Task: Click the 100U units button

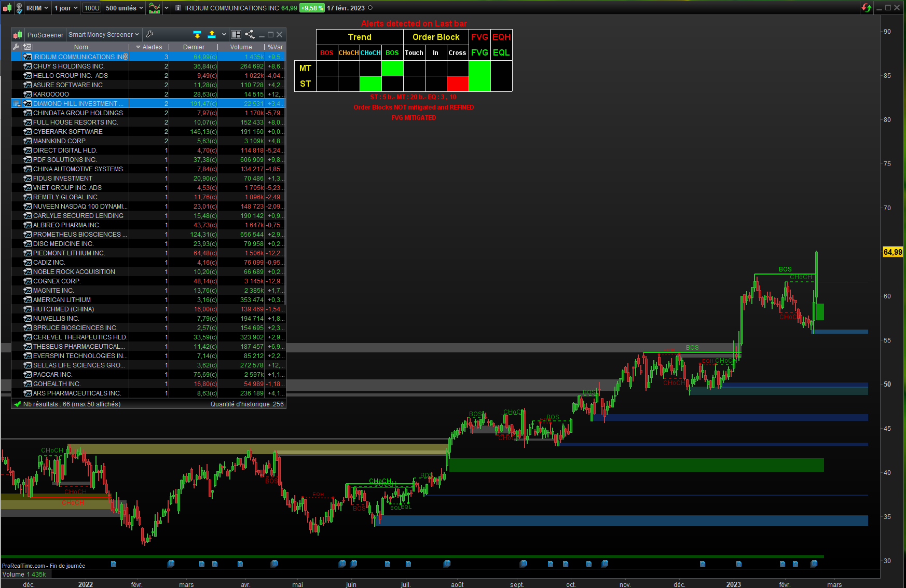Action: 92,8
